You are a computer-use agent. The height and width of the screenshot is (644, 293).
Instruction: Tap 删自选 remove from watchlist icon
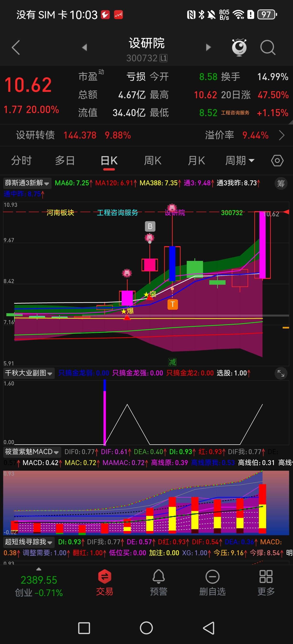pos(213,583)
